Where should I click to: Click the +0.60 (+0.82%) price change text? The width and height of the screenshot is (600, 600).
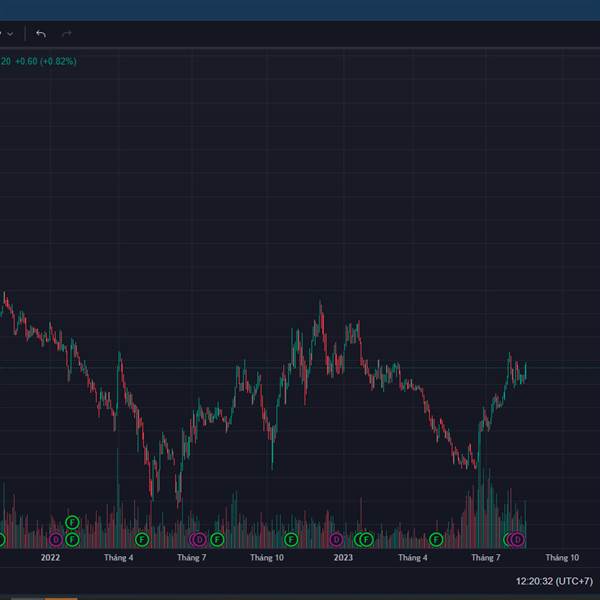(46, 61)
